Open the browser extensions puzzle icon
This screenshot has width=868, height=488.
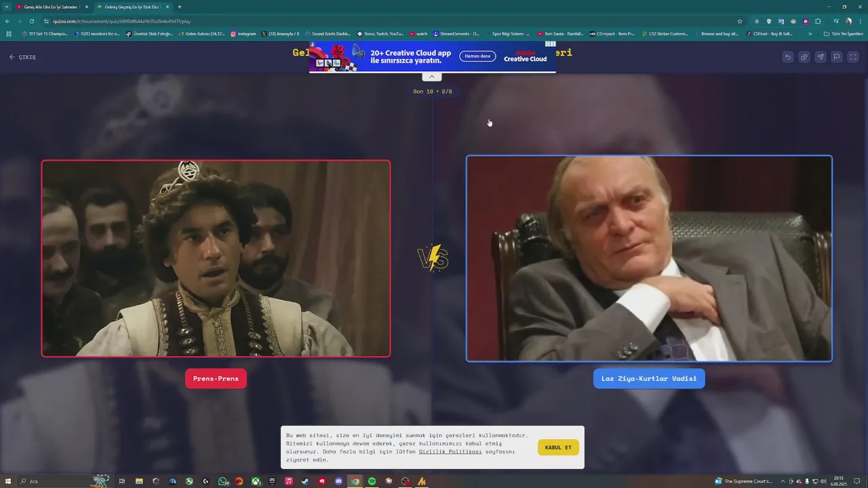tap(818, 21)
